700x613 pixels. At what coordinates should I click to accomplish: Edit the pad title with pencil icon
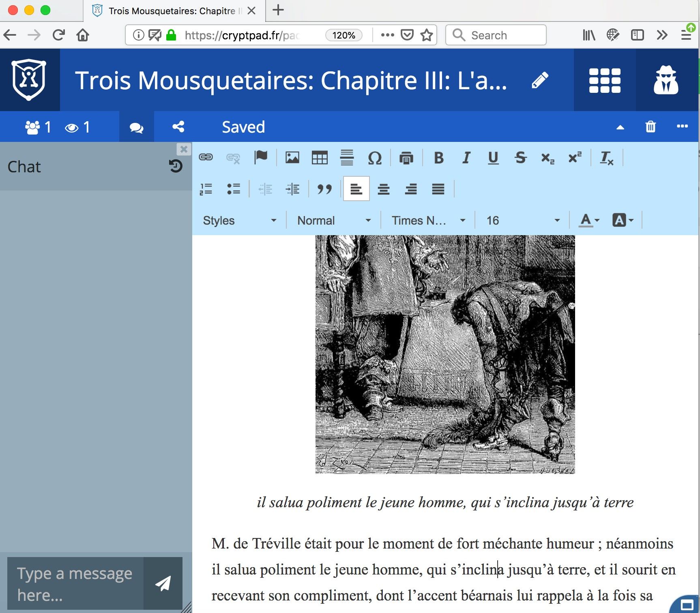[x=540, y=80]
